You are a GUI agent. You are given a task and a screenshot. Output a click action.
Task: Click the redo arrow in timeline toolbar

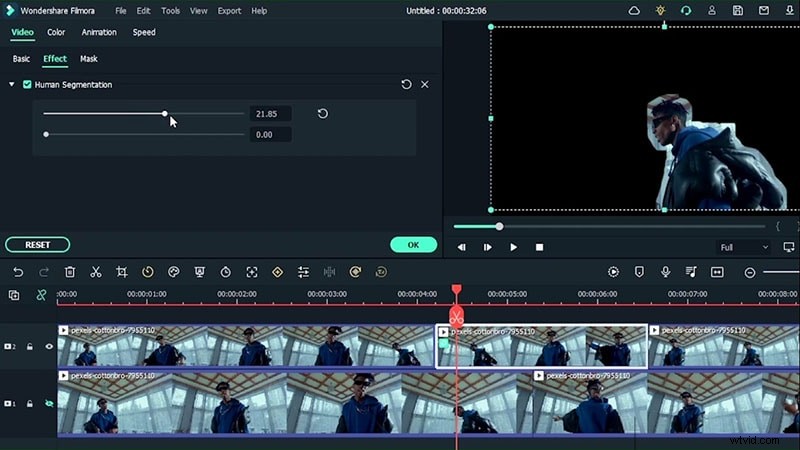(x=44, y=272)
